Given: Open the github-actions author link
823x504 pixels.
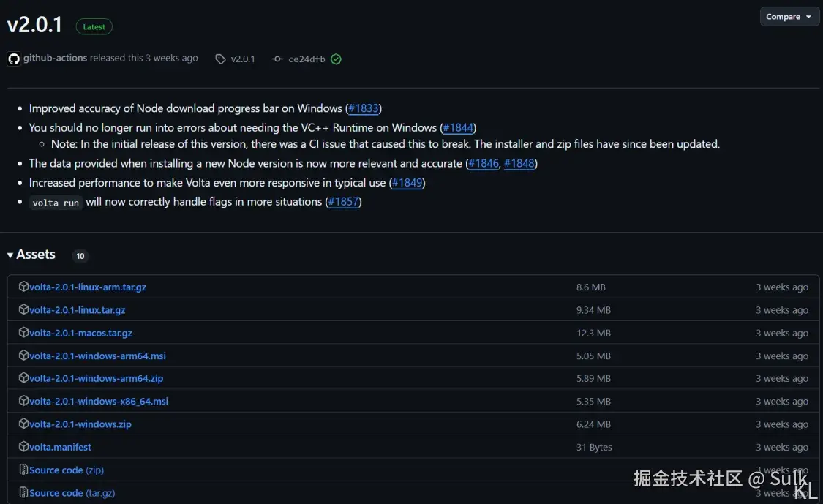Looking at the screenshot, I should coord(55,58).
